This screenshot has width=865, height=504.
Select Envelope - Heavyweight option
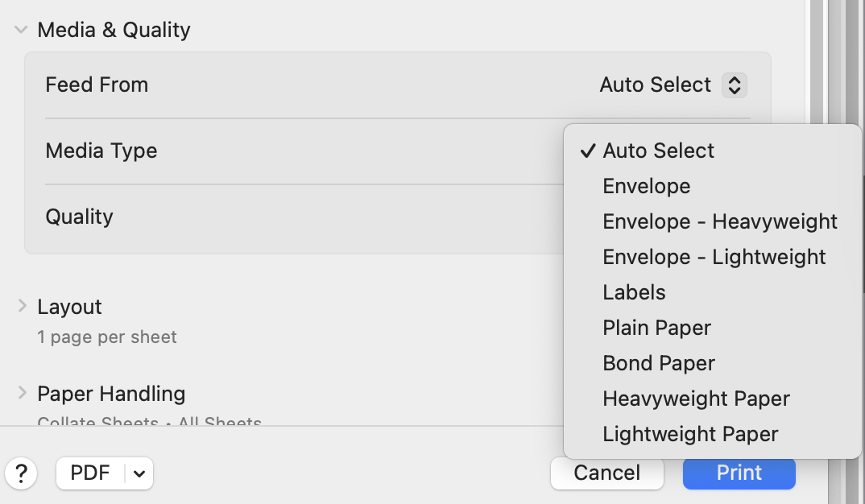tap(719, 221)
